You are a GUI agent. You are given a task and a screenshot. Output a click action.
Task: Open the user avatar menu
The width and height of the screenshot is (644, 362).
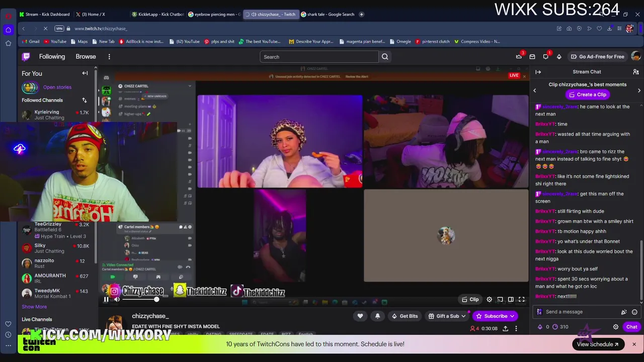[x=636, y=56]
